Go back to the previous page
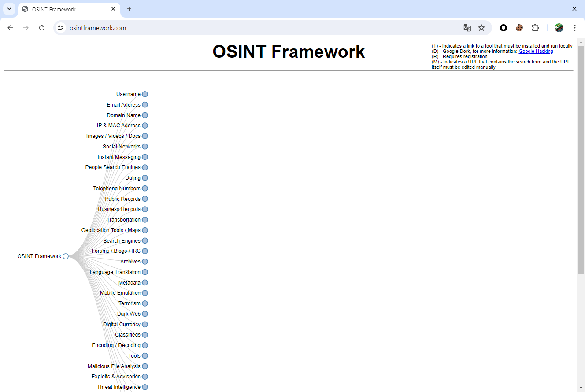This screenshot has width=585, height=392. (10, 28)
